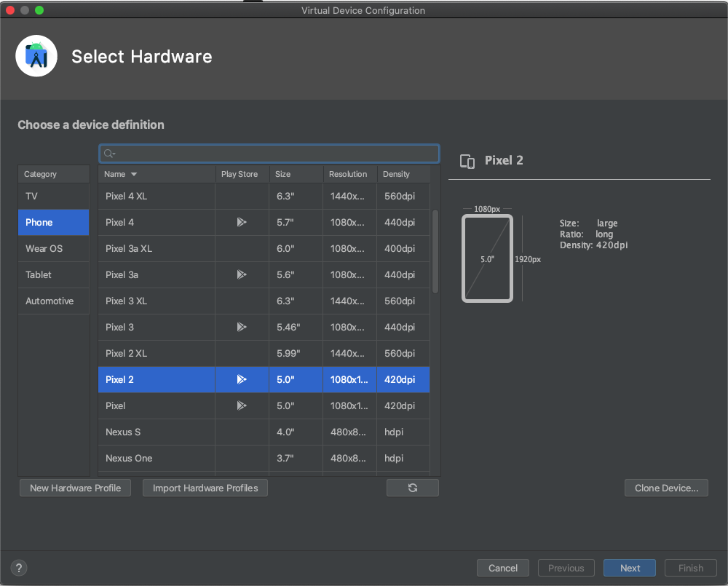Viewport: 728px width, 586px height.
Task: Click the Play Store icon in Pixel 3a row
Action: [242, 275]
